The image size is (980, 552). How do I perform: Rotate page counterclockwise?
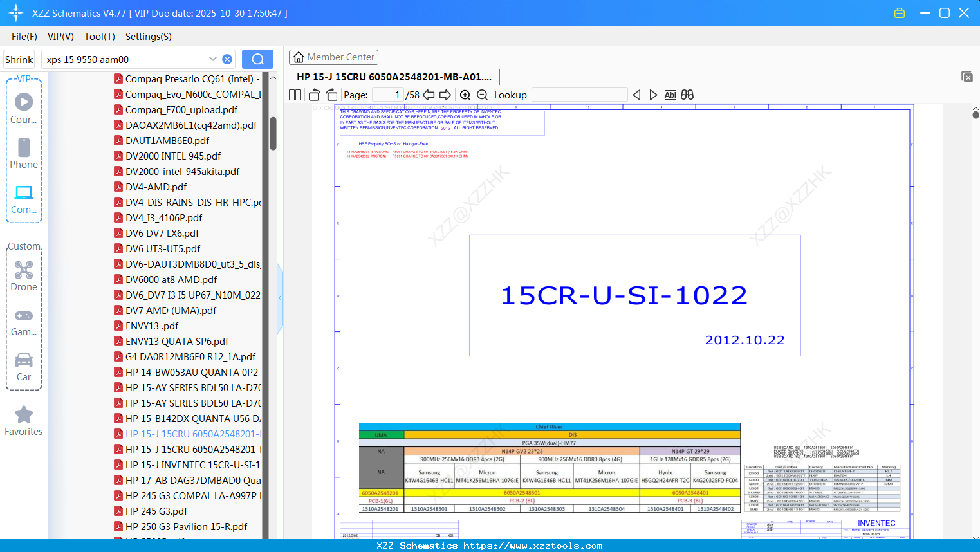click(314, 95)
